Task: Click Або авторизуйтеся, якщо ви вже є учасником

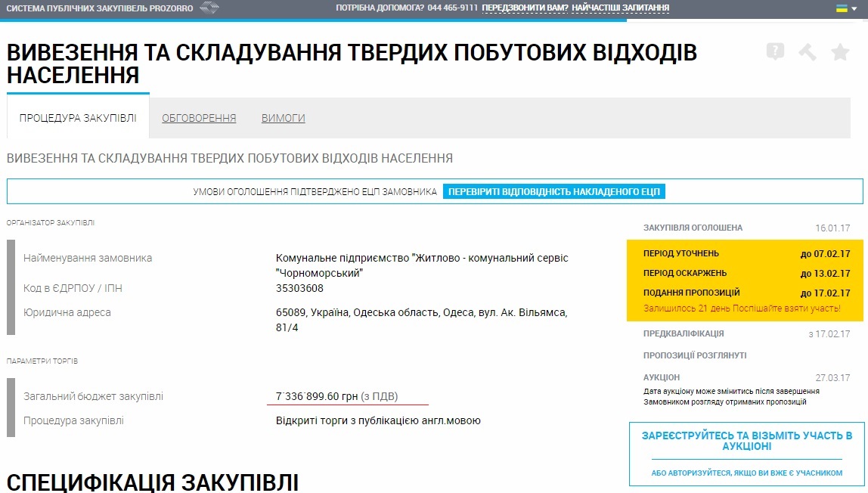Action: click(x=746, y=473)
